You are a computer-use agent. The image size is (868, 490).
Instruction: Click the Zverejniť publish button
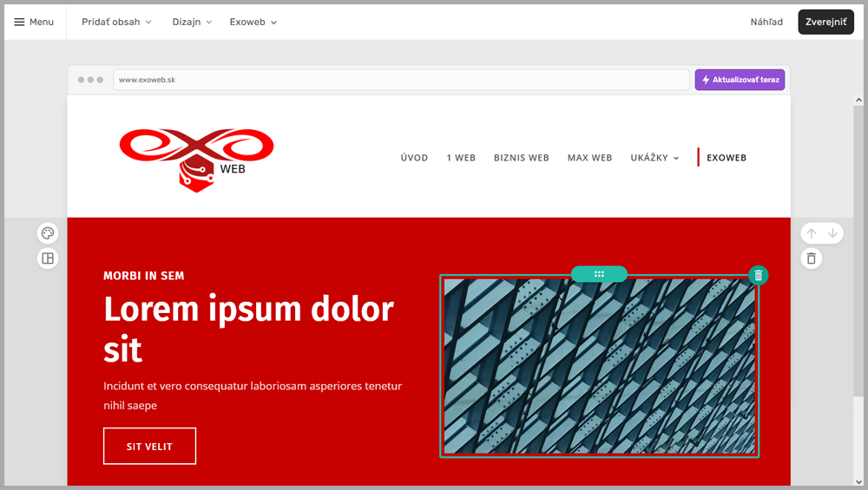(x=826, y=23)
